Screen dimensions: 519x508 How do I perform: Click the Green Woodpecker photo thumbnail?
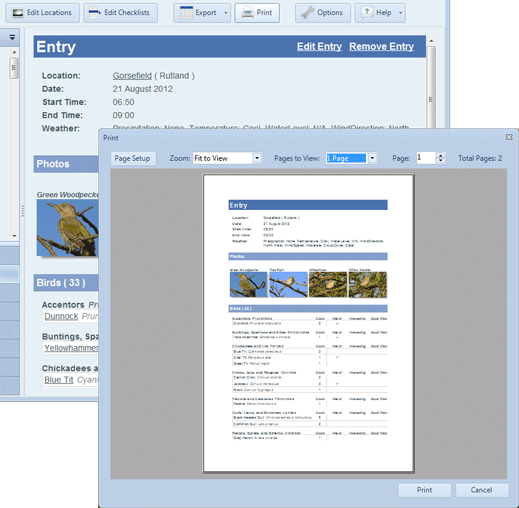click(x=68, y=228)
